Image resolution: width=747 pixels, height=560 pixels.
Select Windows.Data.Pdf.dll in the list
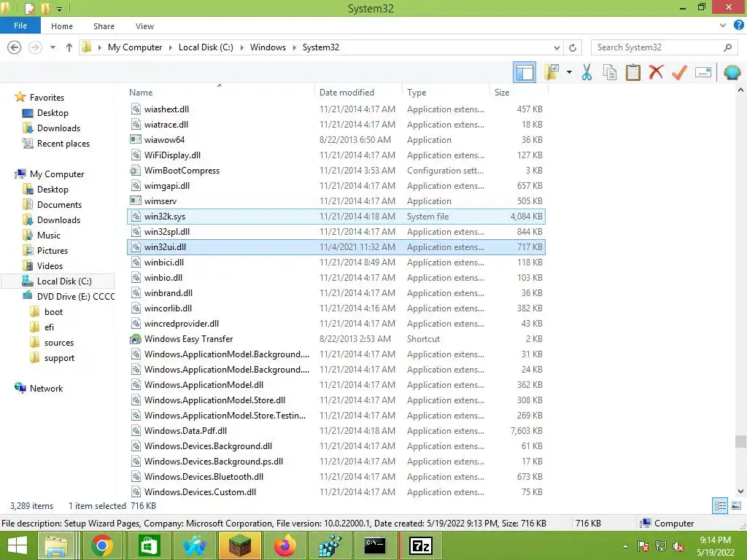click(x=336, y=431)
